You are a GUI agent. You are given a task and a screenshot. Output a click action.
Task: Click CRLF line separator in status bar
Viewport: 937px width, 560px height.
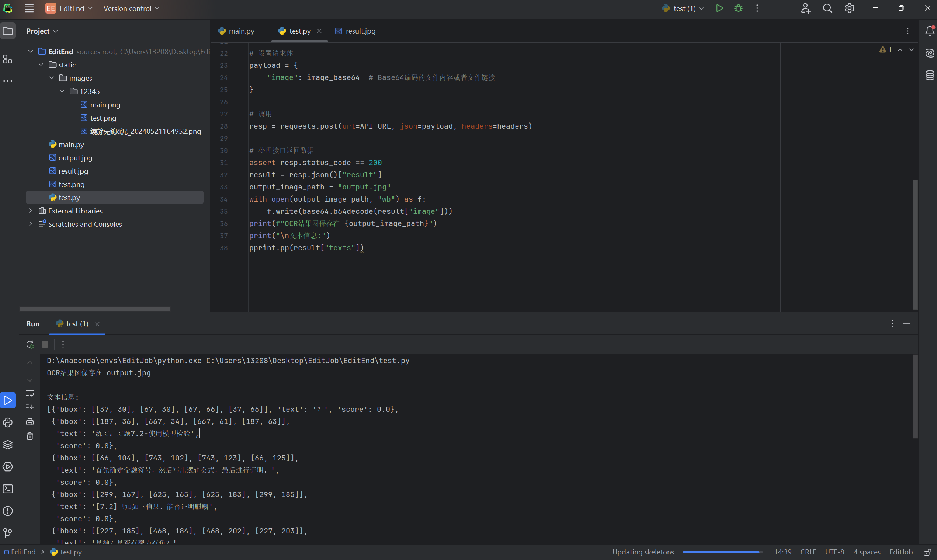coord(808,552)
